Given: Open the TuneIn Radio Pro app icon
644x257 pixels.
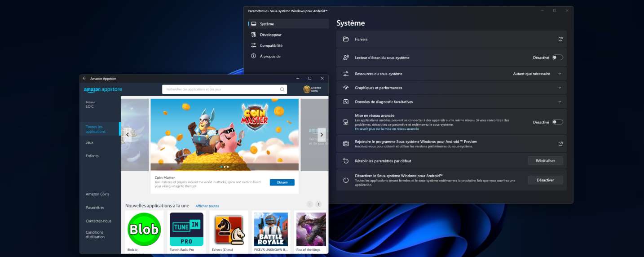Looking at the screenshot, I should (x=186, y=229).
